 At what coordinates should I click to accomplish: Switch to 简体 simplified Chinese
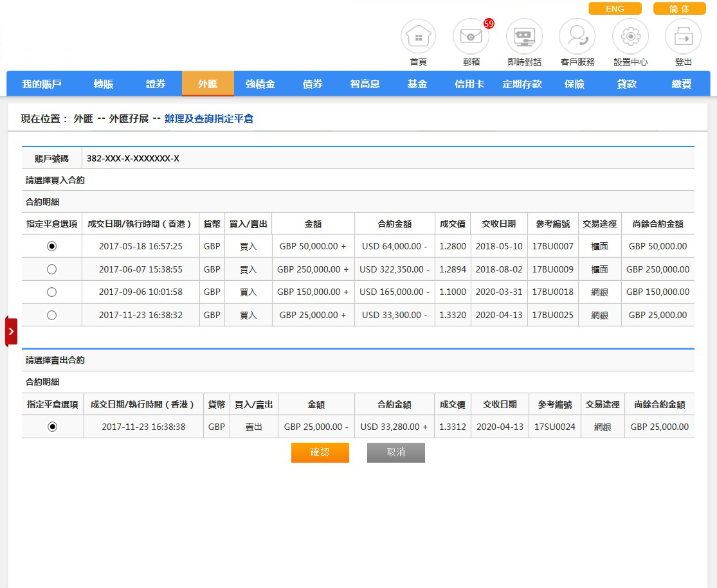click(679, 9)
